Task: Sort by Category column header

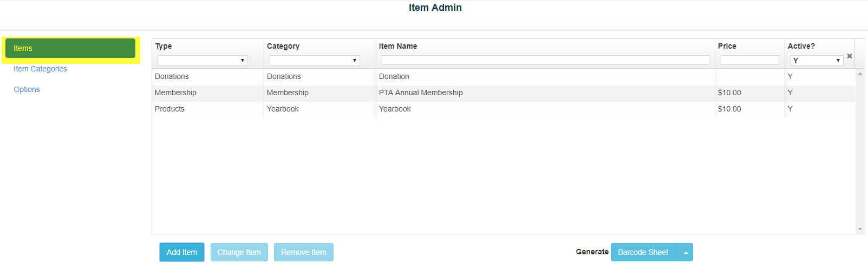Action: 283,46
